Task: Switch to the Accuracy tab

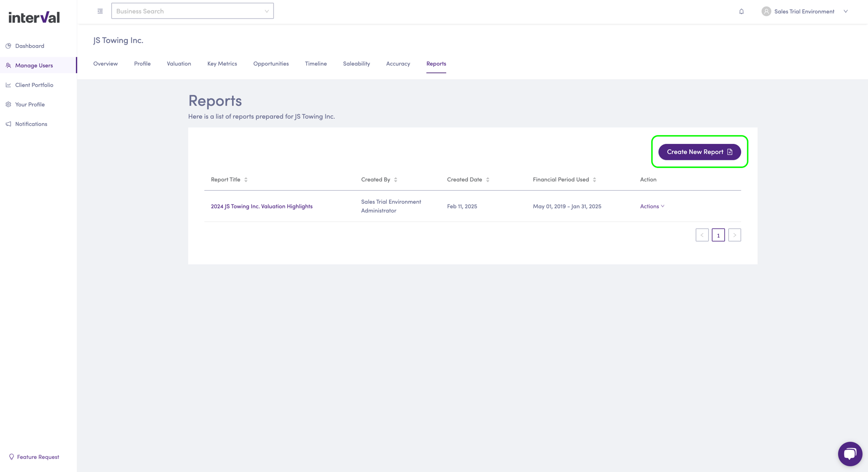Action: [x=398, y=64]
